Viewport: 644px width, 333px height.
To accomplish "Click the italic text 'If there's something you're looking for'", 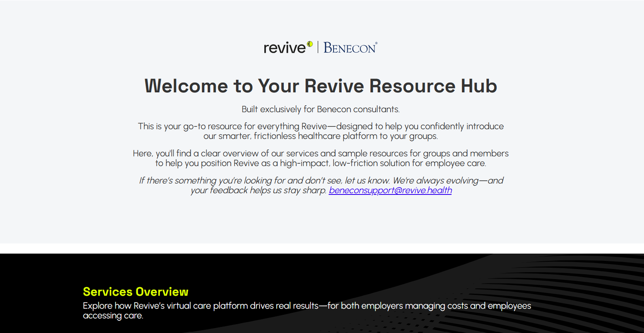I will click(x=321, y=186).
